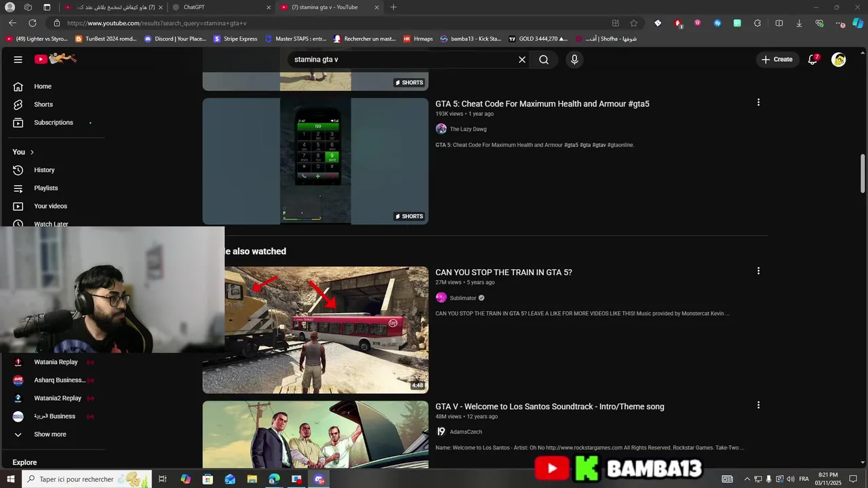Click the Create button
868x488 pixels.
(x=776, y=60)
